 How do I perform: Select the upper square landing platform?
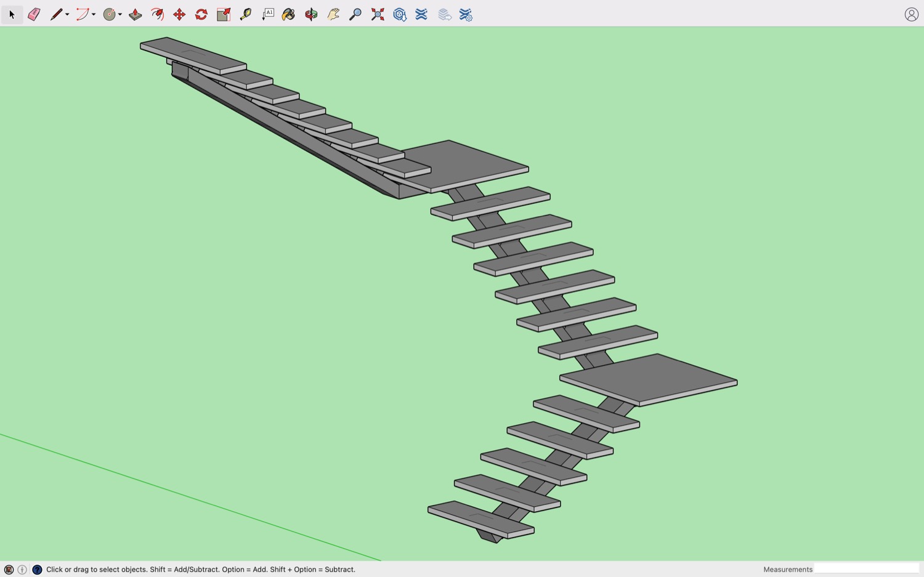point(465,165)
